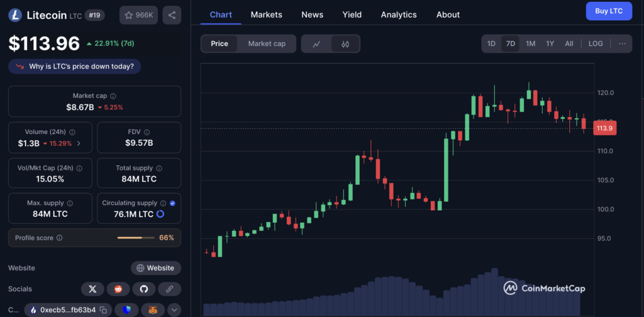Click the Litecoin logo icon
The width and height of the screenshot is (644, 317).
coord(15,15)
